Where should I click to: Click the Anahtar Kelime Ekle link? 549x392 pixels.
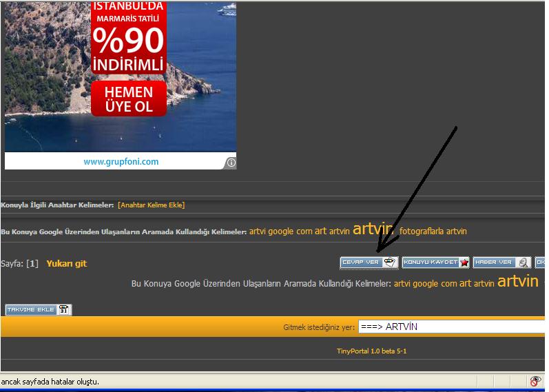151,205
